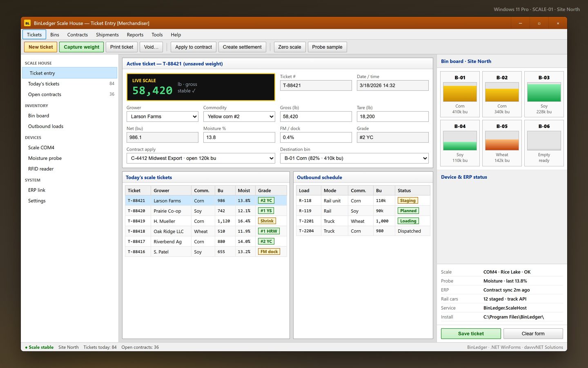Image resolution: width=588 pixels, height=368 pixels.
Task: Click the Tare (lb) input field
Action: point(393,117)
